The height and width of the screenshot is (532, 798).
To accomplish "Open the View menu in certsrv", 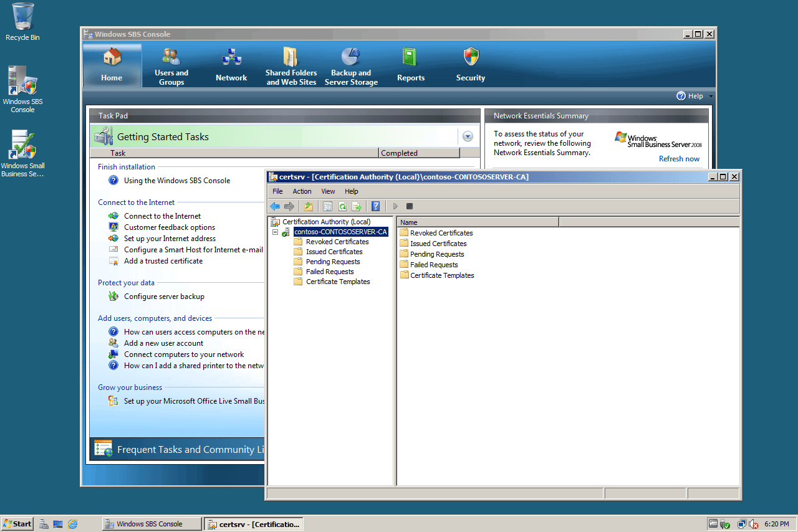I will [x=328, y=191].
